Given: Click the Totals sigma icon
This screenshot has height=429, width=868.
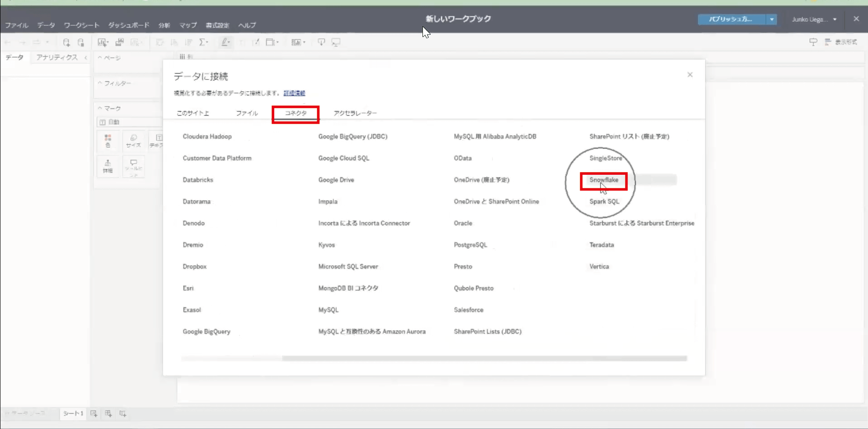Looking at the screenshot, I should [x=203, y=42].
